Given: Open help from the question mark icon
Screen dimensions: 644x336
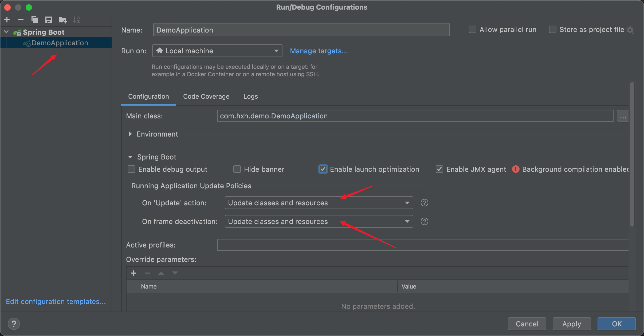Looking at the screenshot, I should [14, 323].
